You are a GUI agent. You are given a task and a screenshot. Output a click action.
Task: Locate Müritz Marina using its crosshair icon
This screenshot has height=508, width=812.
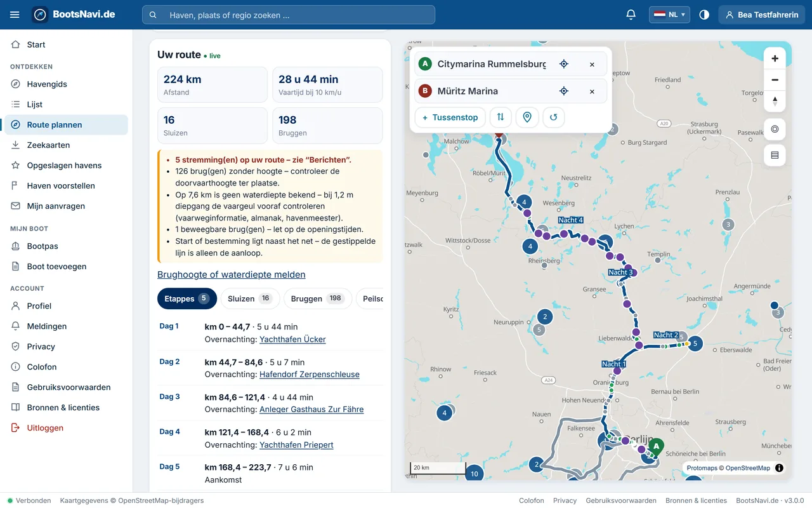564,91
